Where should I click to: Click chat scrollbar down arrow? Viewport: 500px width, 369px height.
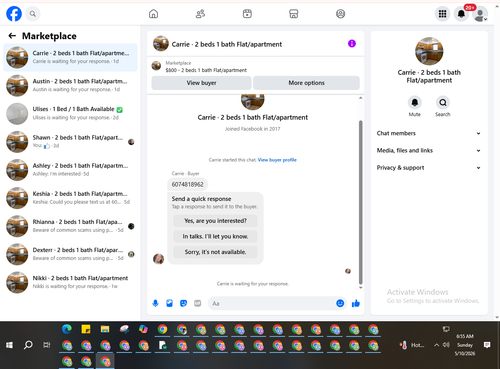tap(360, 287)
